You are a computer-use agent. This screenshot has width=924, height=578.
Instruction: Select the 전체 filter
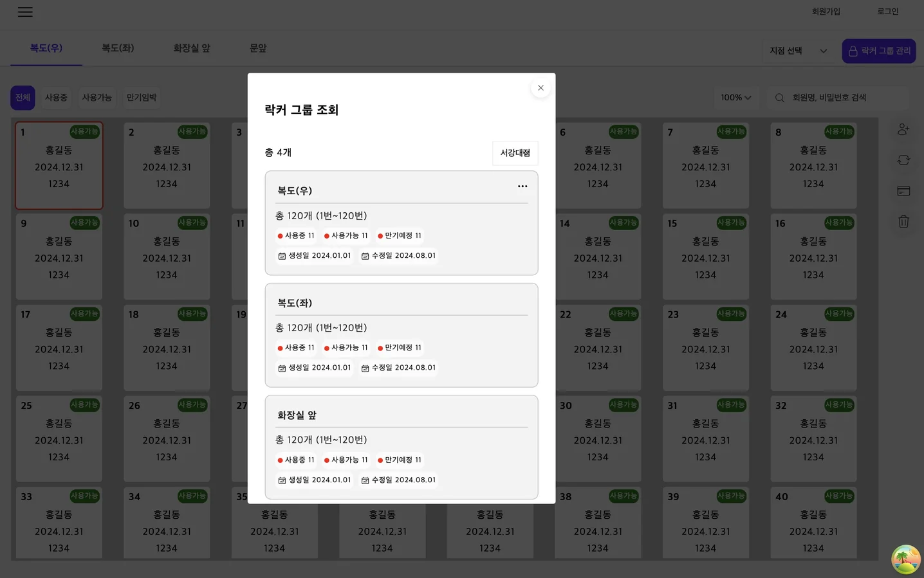(x=23, y=98)
